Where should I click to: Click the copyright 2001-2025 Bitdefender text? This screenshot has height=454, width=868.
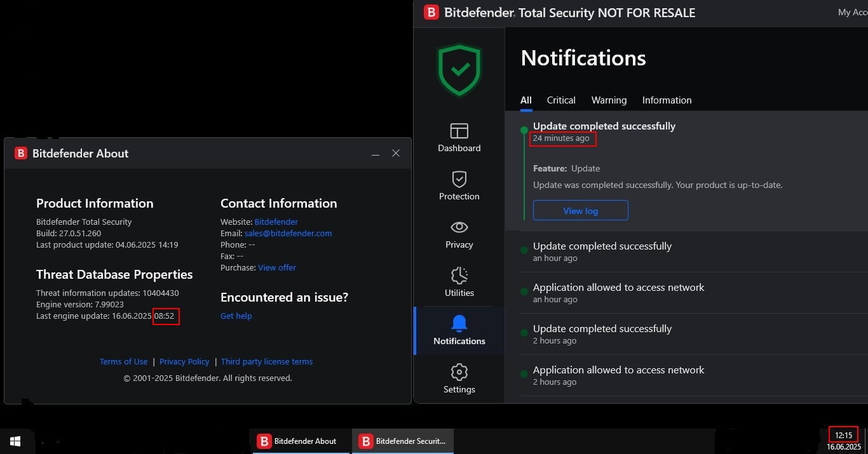click(208, 378)
